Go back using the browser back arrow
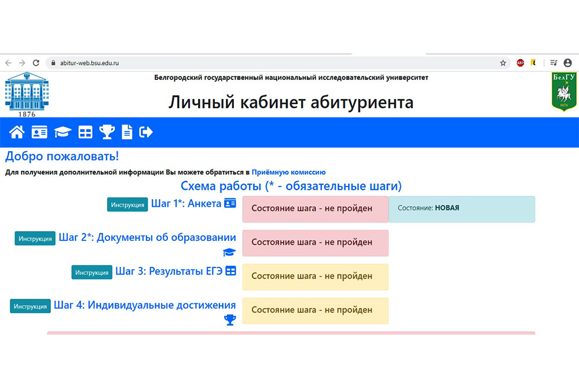The width and height of the screenshot is (579, 392). (8, 63)
